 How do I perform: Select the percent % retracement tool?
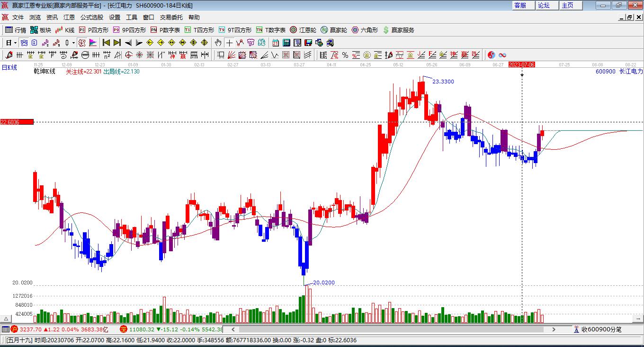tap(345, 55)
